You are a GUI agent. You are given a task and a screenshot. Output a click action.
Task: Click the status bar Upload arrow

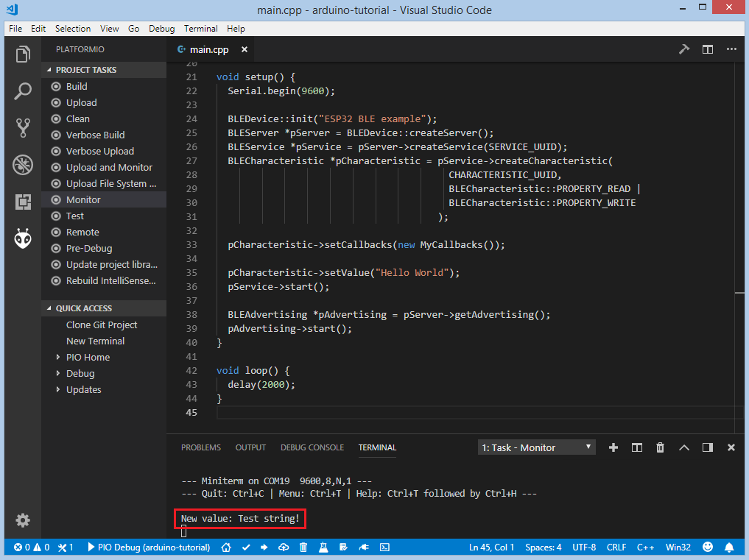coord(264,547)
